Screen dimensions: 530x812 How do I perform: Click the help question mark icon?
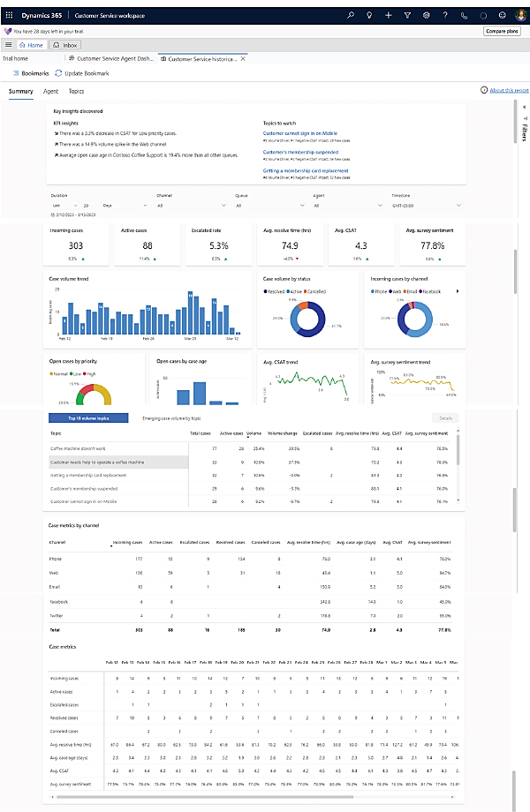[x=446, y=15]
